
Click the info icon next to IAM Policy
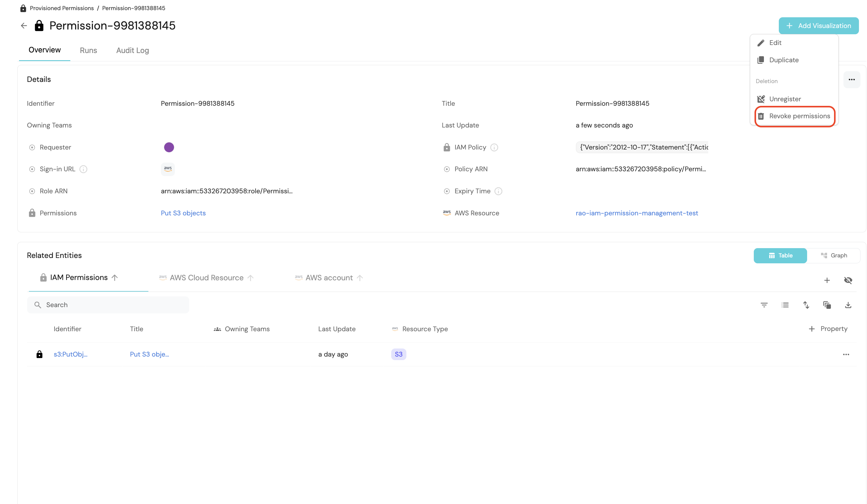[494, 147]
